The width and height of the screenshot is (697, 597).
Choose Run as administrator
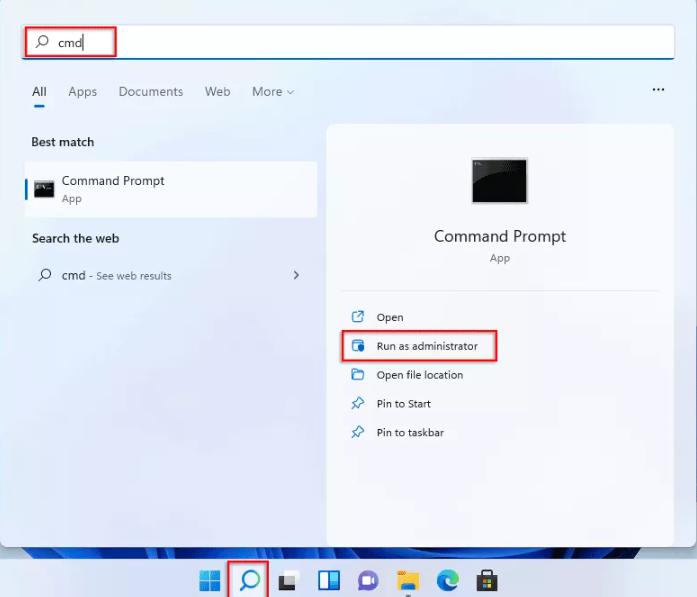419,346
